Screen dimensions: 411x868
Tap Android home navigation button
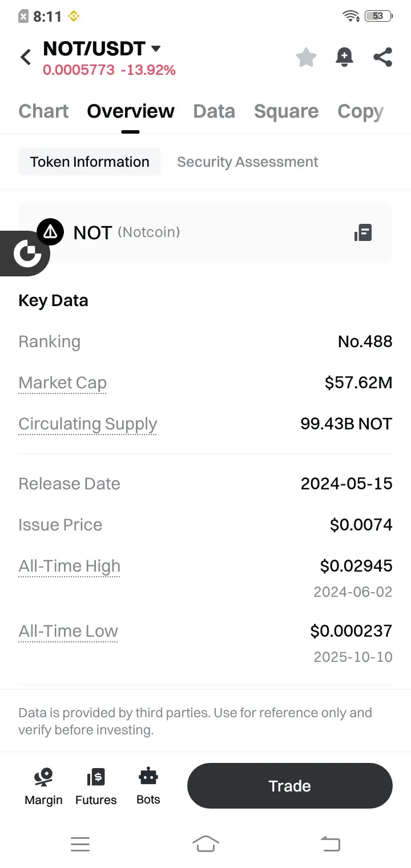point(205,843)
